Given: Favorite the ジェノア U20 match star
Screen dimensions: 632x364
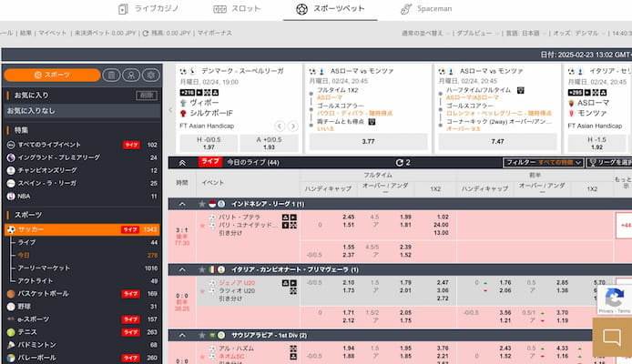Looking at the screenshot, I should coord(202,291).
